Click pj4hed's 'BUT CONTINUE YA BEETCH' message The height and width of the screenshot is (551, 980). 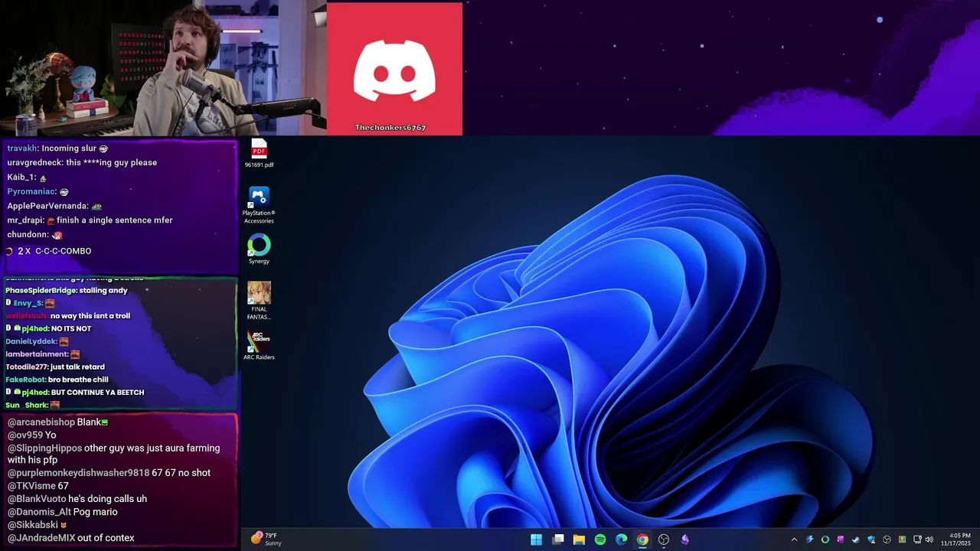75,393
